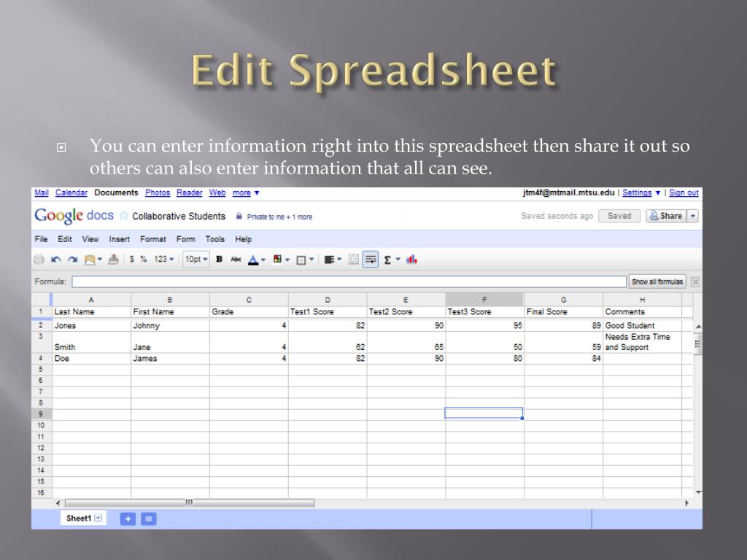Screen dimensions: 747x560
Task: Click Sign out link
Action: pyautogui.click(x=684, y=192)
